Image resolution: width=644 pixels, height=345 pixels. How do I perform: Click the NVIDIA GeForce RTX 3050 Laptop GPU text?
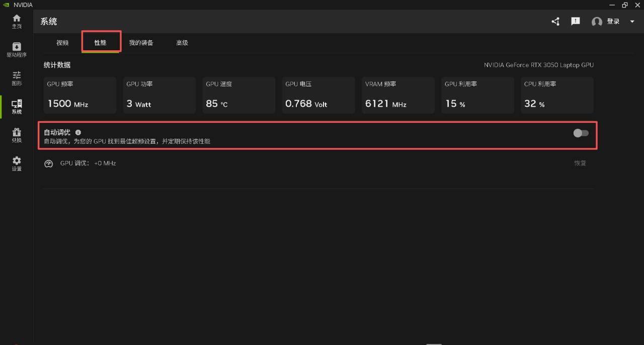coord(539,65)
